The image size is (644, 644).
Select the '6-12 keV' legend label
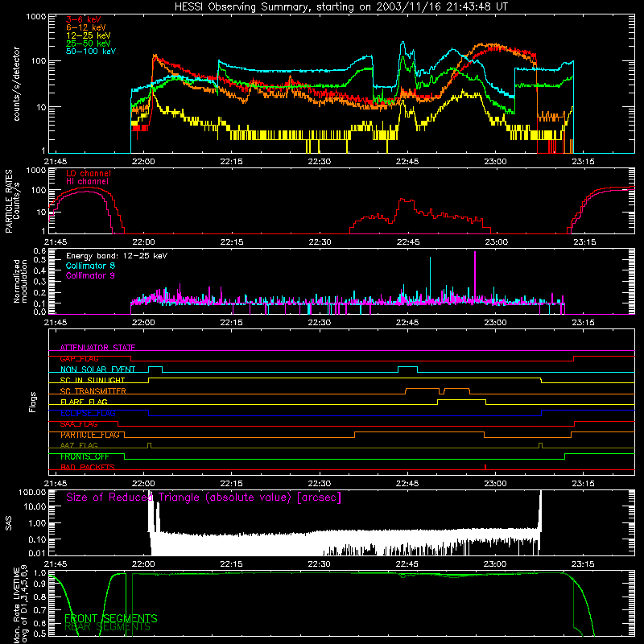(x=86, y=27)
